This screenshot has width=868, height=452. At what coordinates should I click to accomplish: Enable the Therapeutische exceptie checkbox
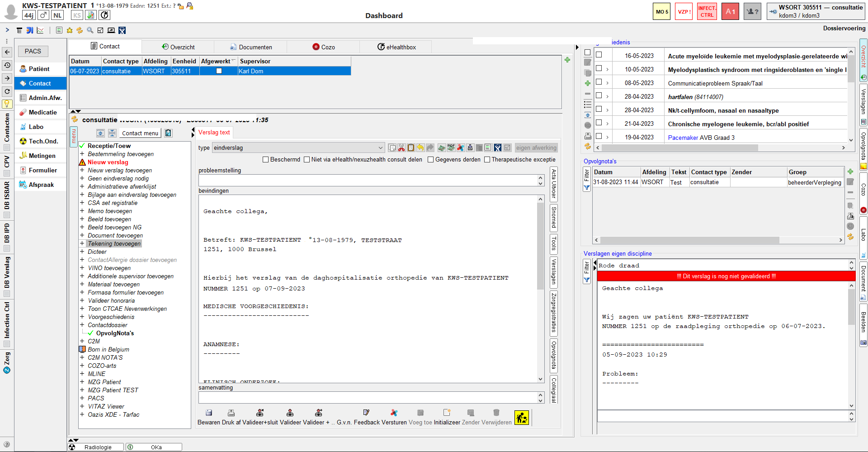click(x=487, y=159)
